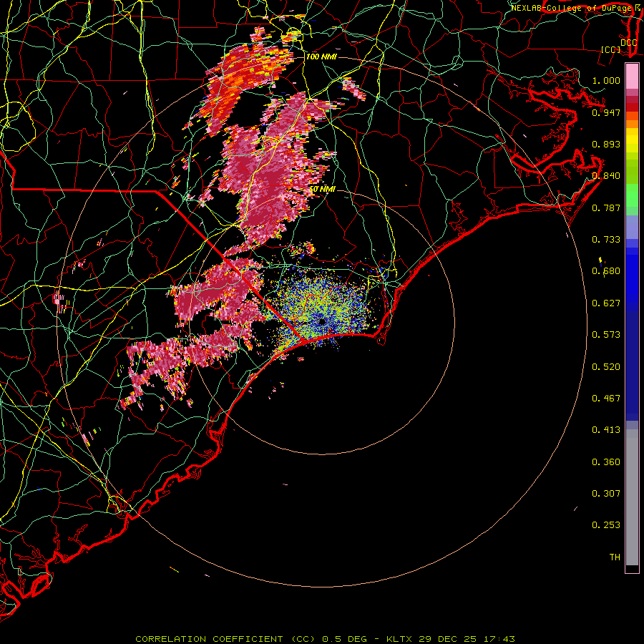Click the 29 DEC 25 date in the caption

448,639
